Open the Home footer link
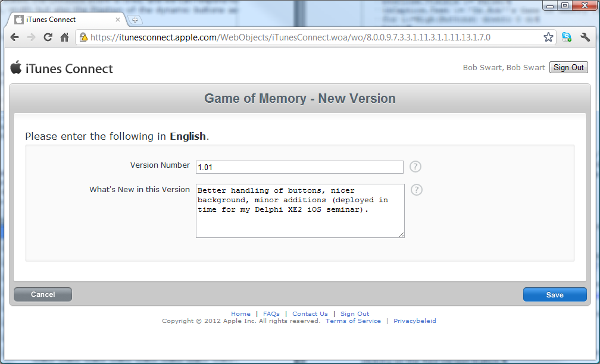The image size is (600, 364). pos(240,313)
